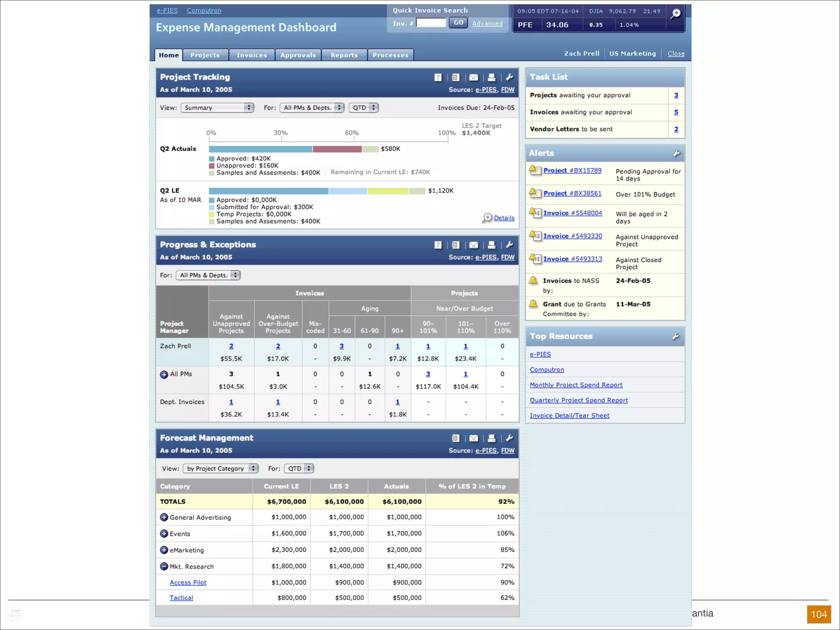Screen dimensions: 840x630
Task: Click the magnifier icon next to Details
Action: 487,218
